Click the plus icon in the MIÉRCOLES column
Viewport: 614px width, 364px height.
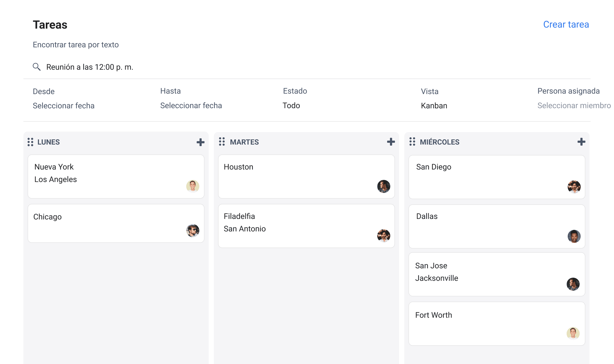[581, 142]
